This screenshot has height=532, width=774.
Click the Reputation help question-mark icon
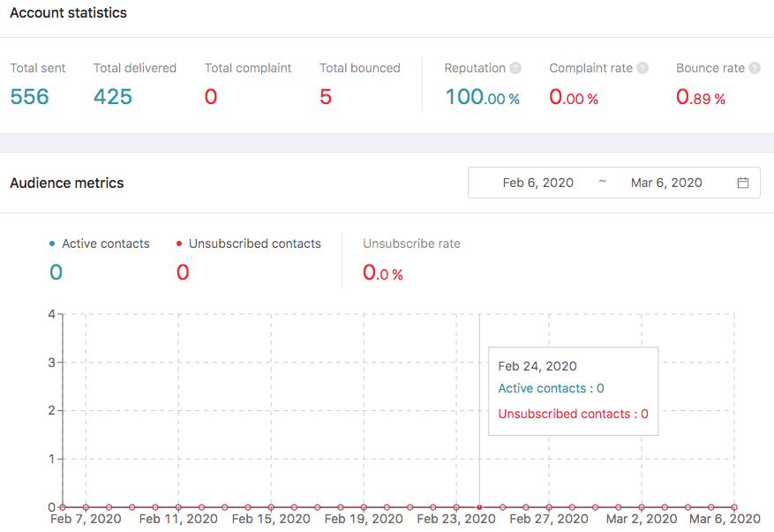point(515,68)
